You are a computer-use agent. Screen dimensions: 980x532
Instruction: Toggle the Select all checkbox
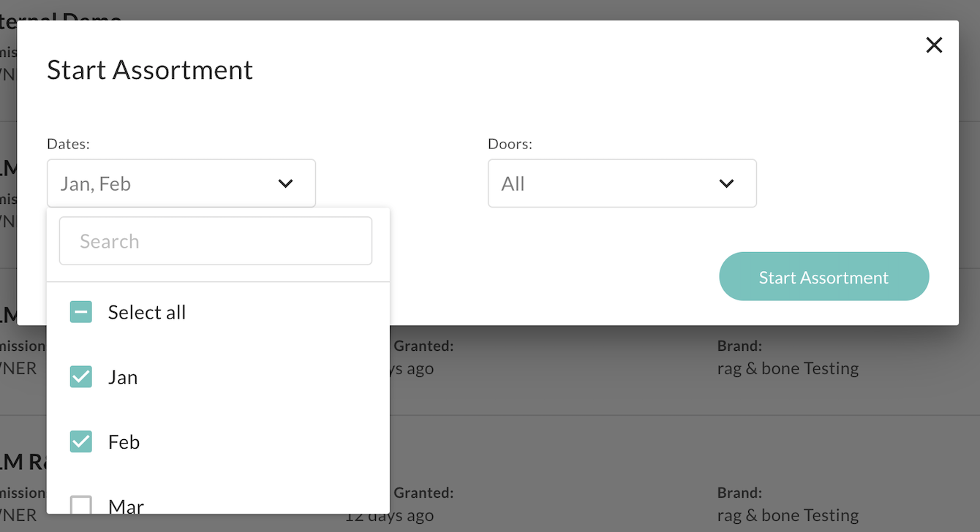[x=80, y=312]
